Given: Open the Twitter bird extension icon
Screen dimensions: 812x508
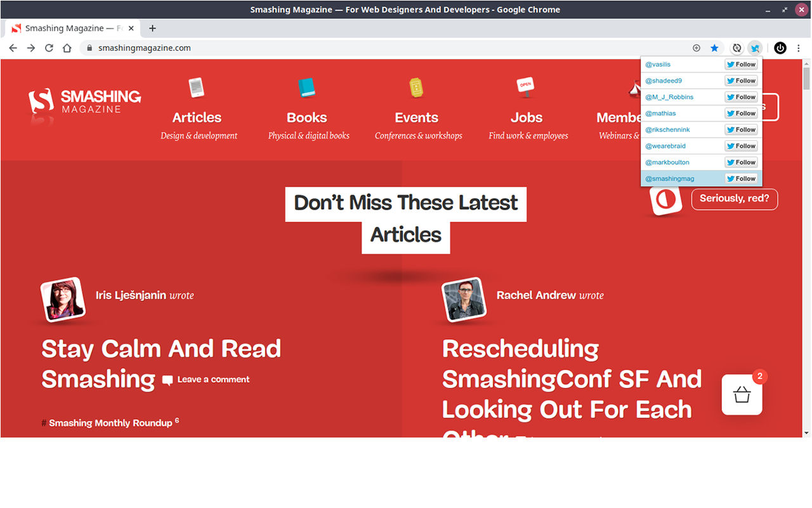Looking at the screenshot, I should (755, 48).
